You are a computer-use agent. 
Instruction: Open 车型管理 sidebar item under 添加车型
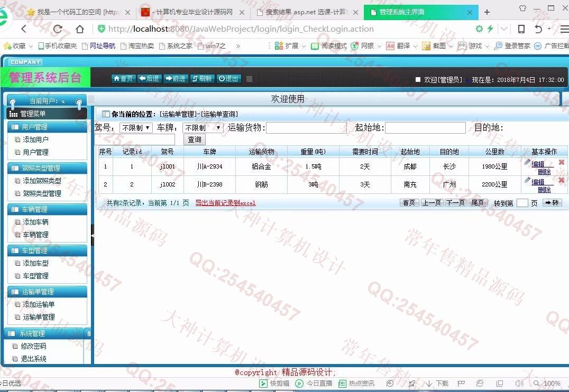pyautogui.click(x=35, y=276)
